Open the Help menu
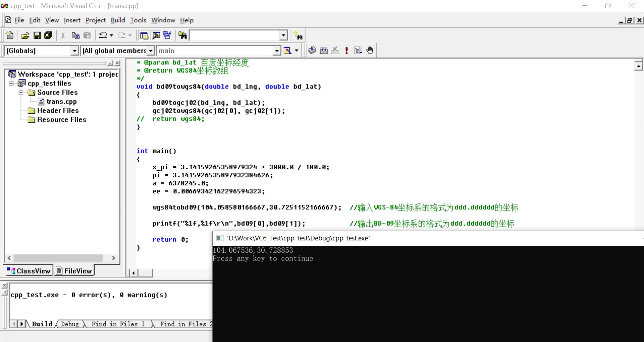 pos(187,20)
